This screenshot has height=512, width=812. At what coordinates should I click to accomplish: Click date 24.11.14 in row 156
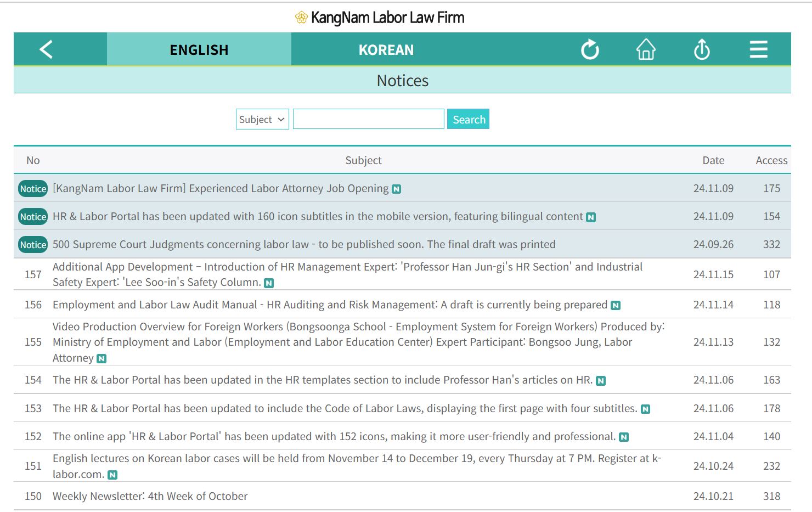713,305
